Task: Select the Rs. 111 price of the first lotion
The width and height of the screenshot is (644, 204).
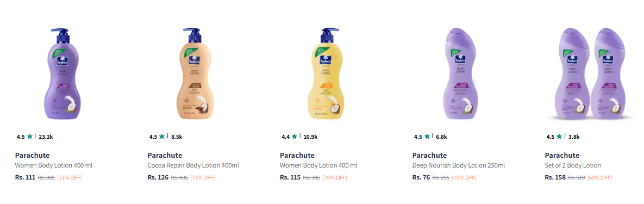Action: click(x=25, y=178)
